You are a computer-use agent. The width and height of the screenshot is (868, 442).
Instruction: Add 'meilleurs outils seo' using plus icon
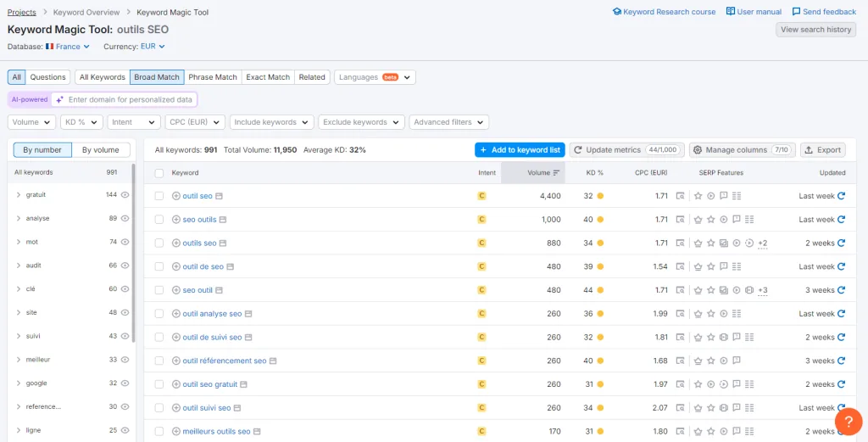pos(176,432)
